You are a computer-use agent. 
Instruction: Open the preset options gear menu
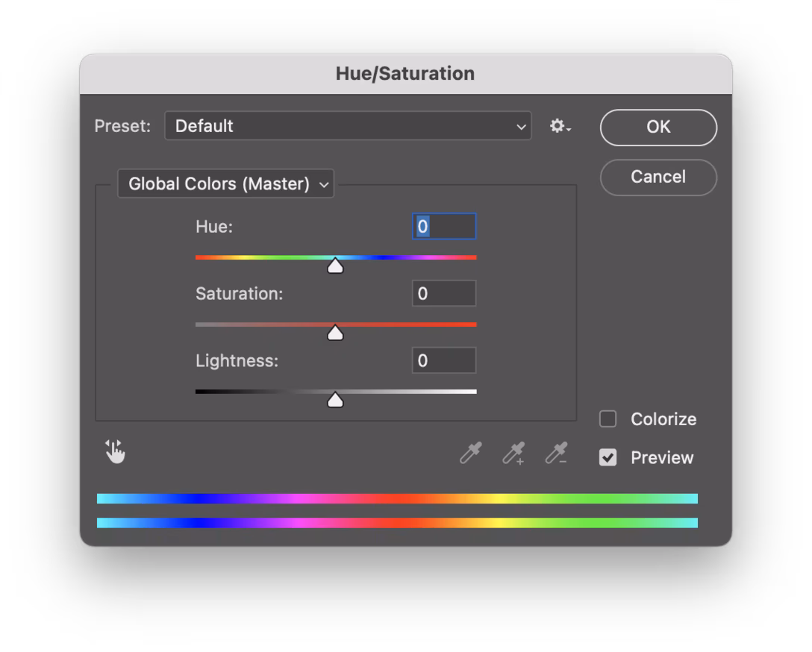point(560,126)
